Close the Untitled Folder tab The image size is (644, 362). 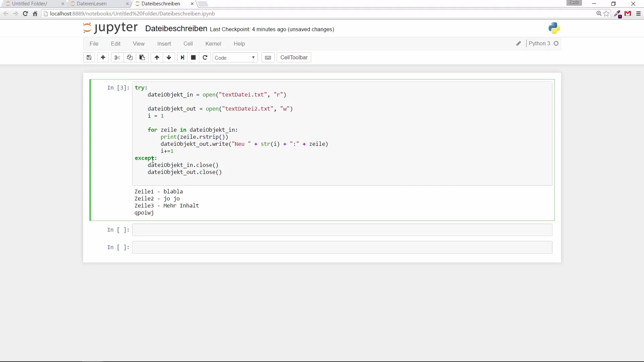click(x=63, y=4)
